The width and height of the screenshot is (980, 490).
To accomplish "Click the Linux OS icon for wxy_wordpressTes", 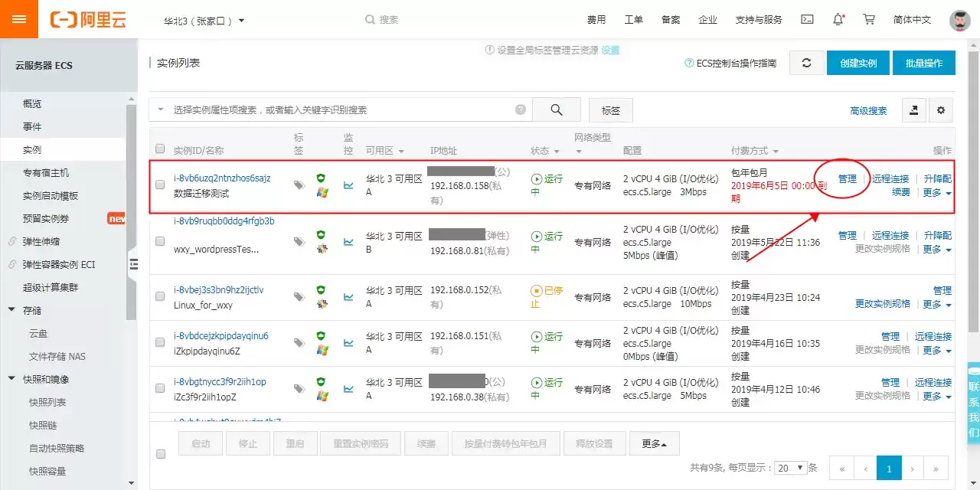I will click(x=322, y=248).
